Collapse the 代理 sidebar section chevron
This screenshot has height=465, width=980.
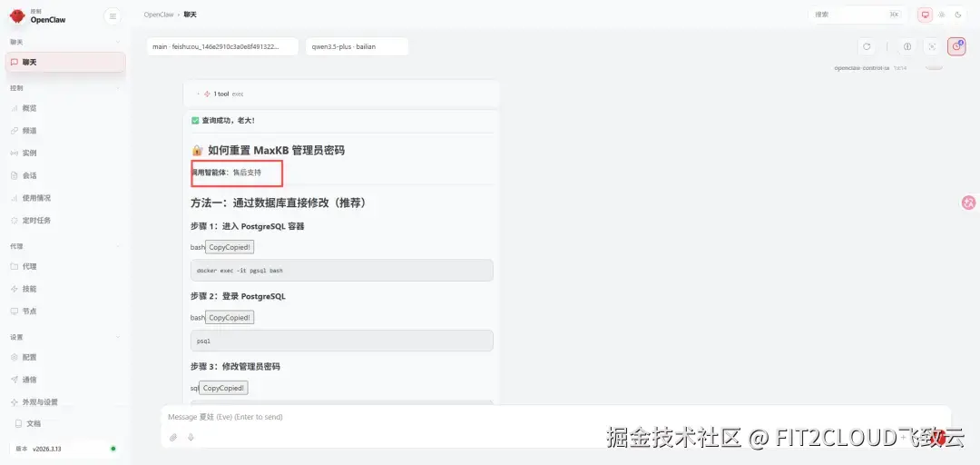[118, 247]
